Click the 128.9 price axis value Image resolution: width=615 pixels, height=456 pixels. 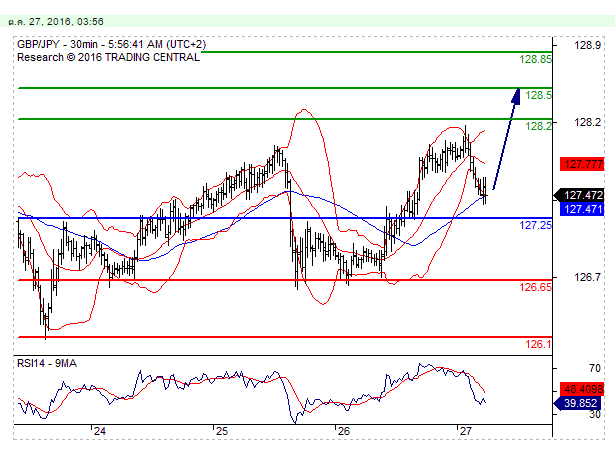click(588, 45)
